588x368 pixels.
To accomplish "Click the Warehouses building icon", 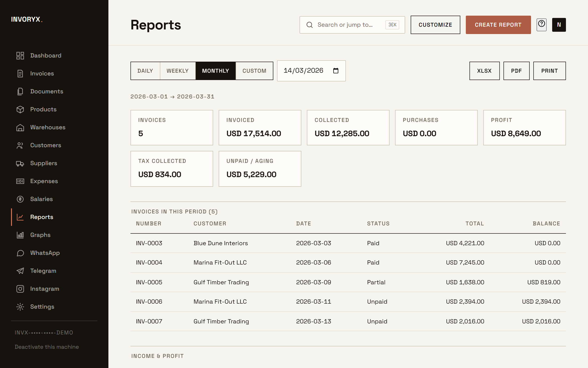I will 20,127.
